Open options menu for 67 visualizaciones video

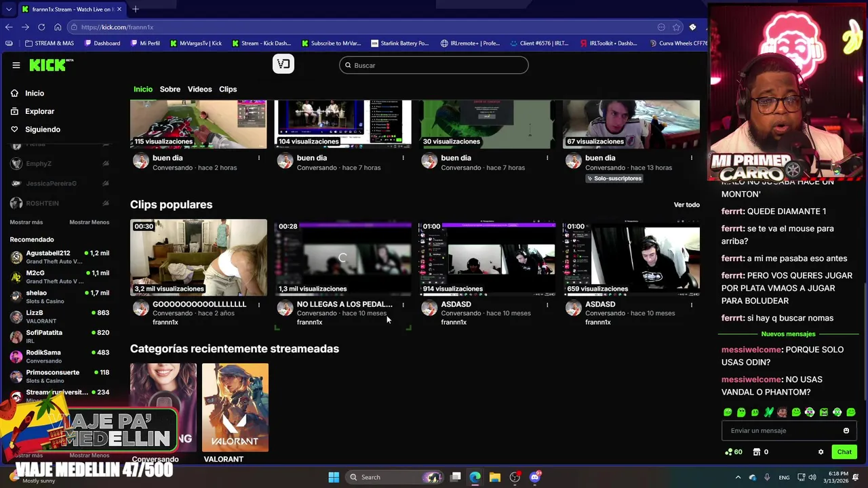point(692,158)
